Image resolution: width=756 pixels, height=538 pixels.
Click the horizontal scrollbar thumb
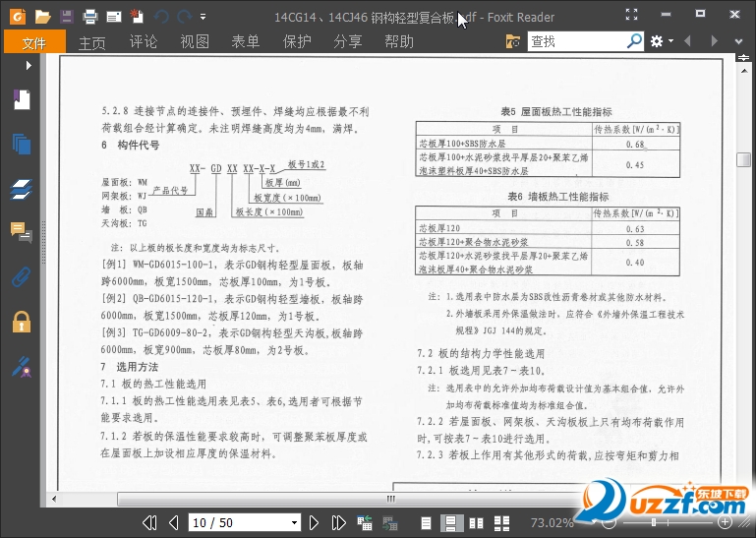pyautogui.click(x=391, y=499)
